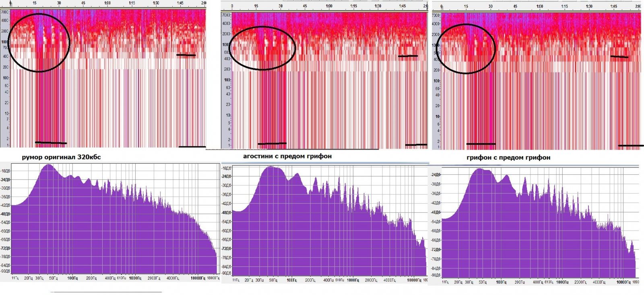This screenshot has height=295, width=644.
Task: Click the -72дБ label on the middle spectrum plot
Action: pos(227,249)
